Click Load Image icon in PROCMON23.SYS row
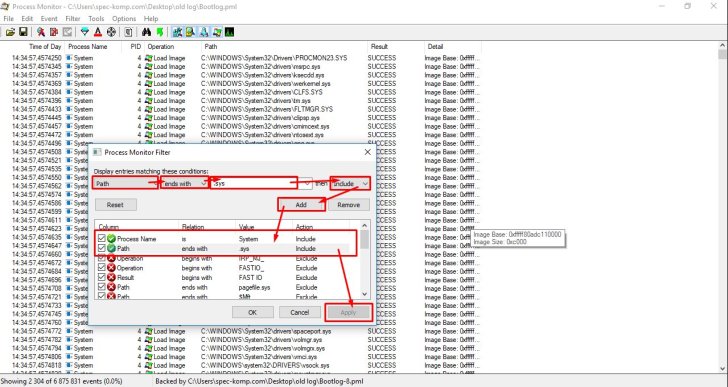Screen dimensions: 728x387 [149, 58]
